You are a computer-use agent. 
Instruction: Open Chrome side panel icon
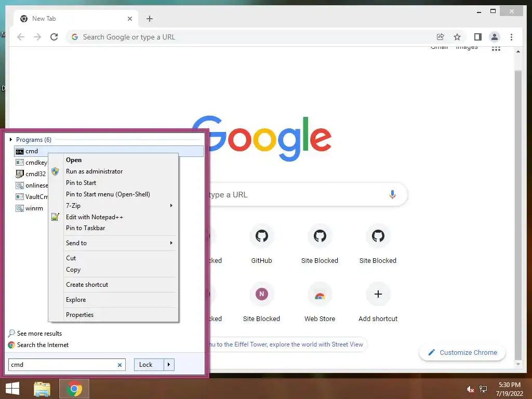tap(478, 37)
